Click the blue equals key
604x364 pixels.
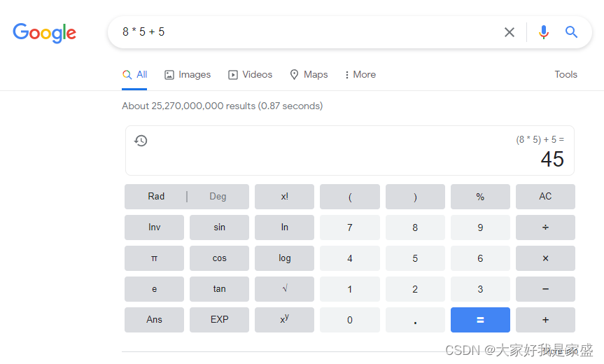click(480, 320)
